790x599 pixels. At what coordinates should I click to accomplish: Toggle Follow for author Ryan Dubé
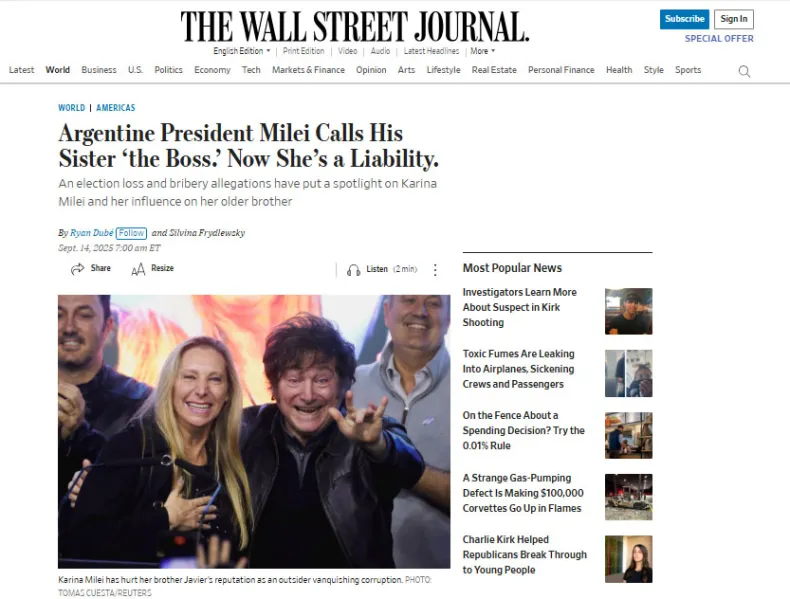coord(131,233)
